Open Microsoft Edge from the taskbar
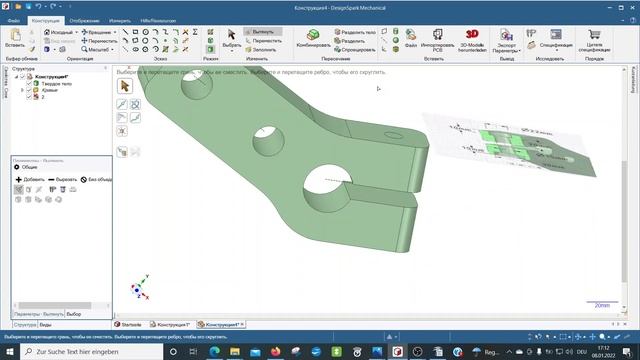Viewport: 640px width, 360px height. (x=214, y=351)
